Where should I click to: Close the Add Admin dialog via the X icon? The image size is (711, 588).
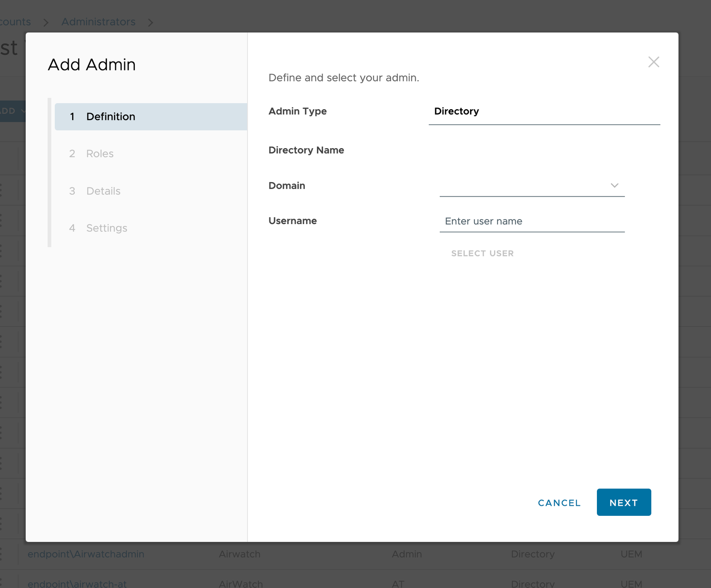pyautogui.click(x=653, y=62)
